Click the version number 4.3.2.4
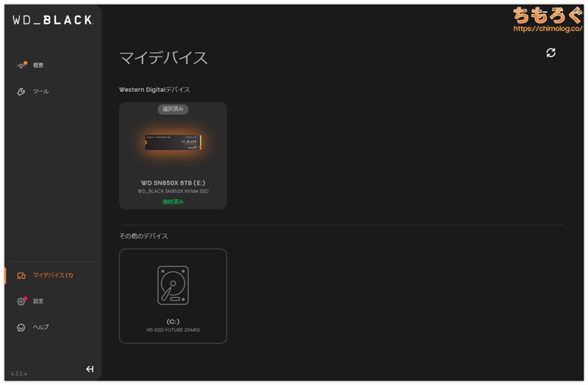 [x=19, y=374]
